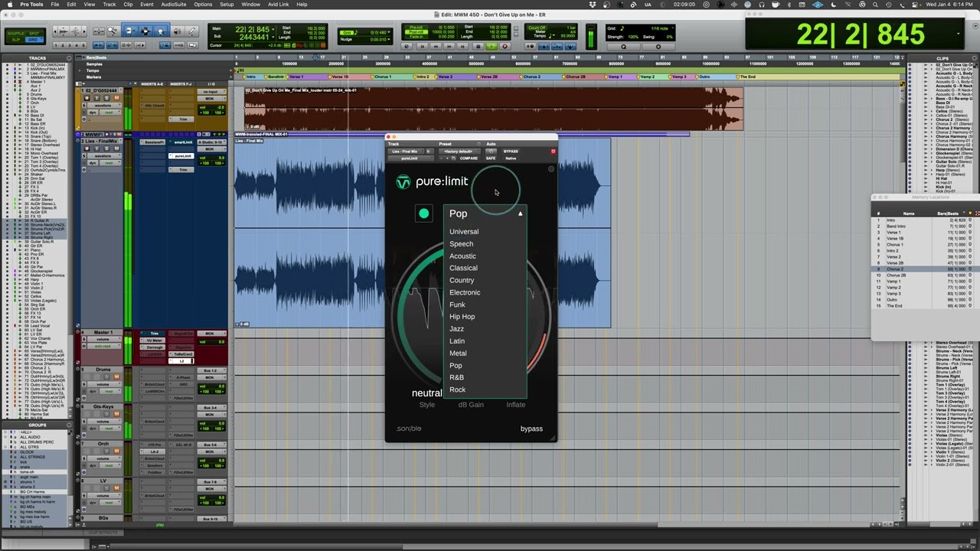
Task: Open the Track menu
Action: click(109, 5)
